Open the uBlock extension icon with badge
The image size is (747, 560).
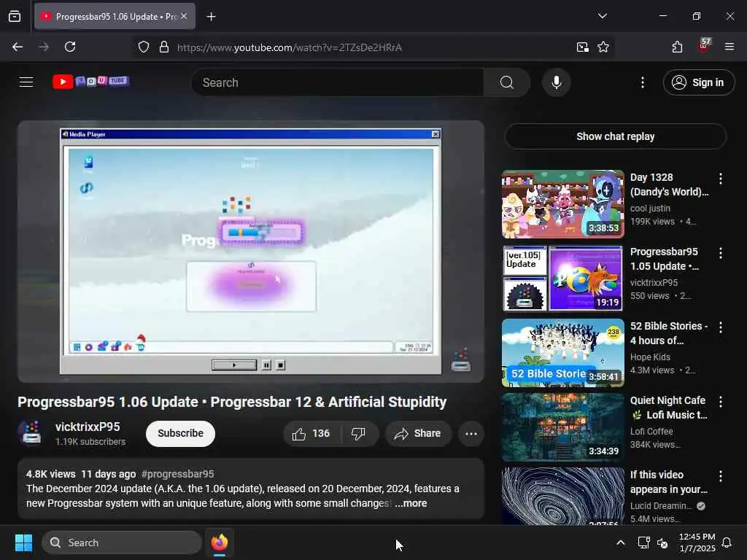point(704,46)
